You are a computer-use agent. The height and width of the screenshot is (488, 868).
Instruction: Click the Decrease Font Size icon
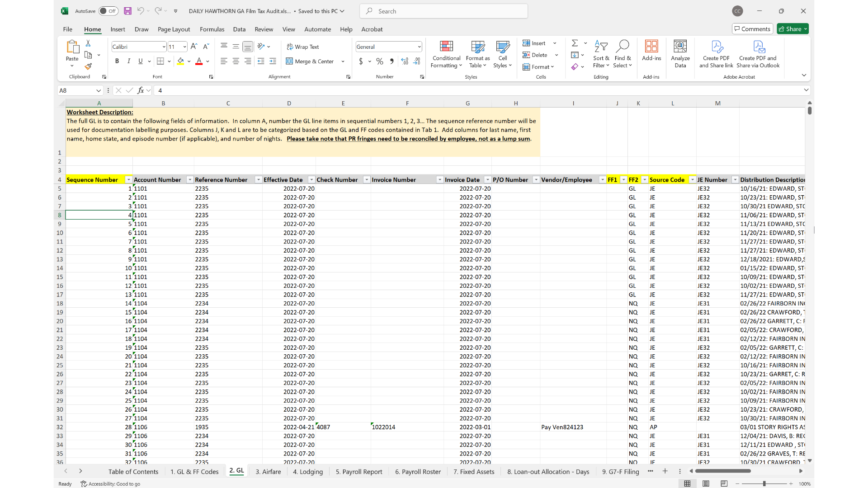point(206,47)
